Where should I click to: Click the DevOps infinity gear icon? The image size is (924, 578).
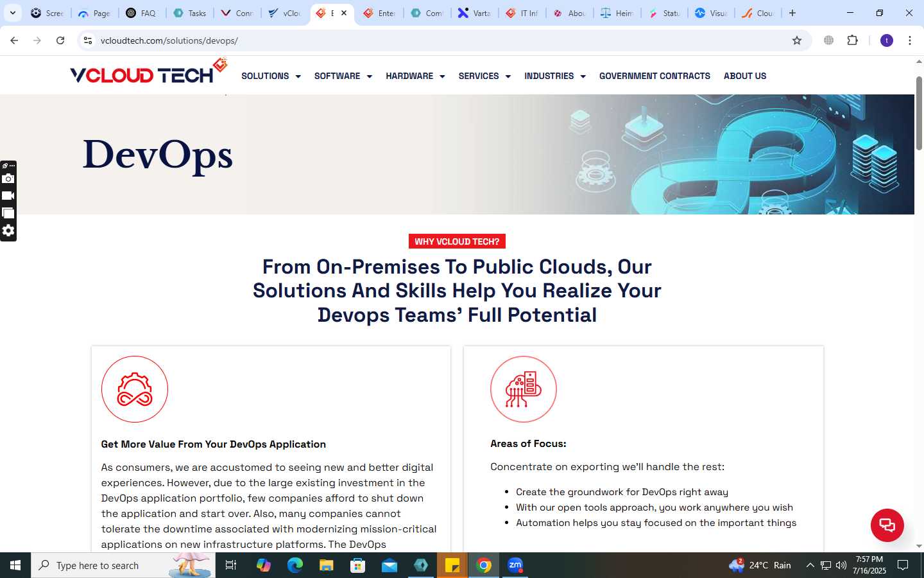tap(135, 389)
